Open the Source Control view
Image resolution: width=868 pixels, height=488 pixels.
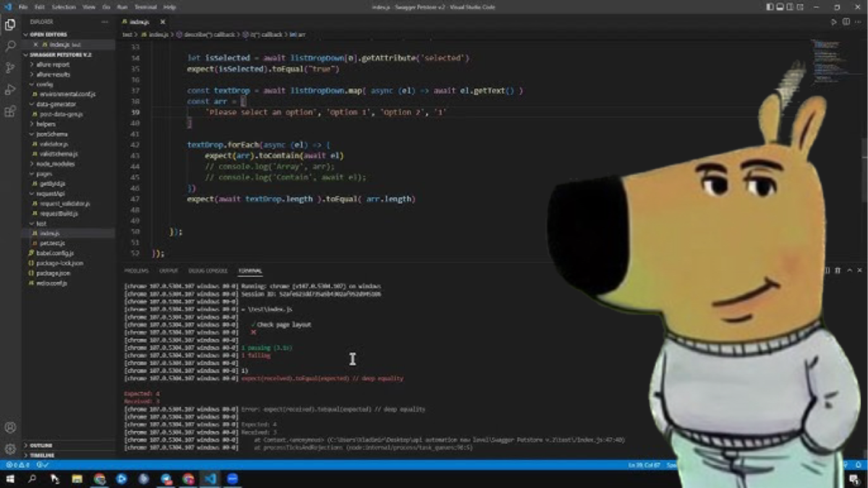tap(10, 68)
